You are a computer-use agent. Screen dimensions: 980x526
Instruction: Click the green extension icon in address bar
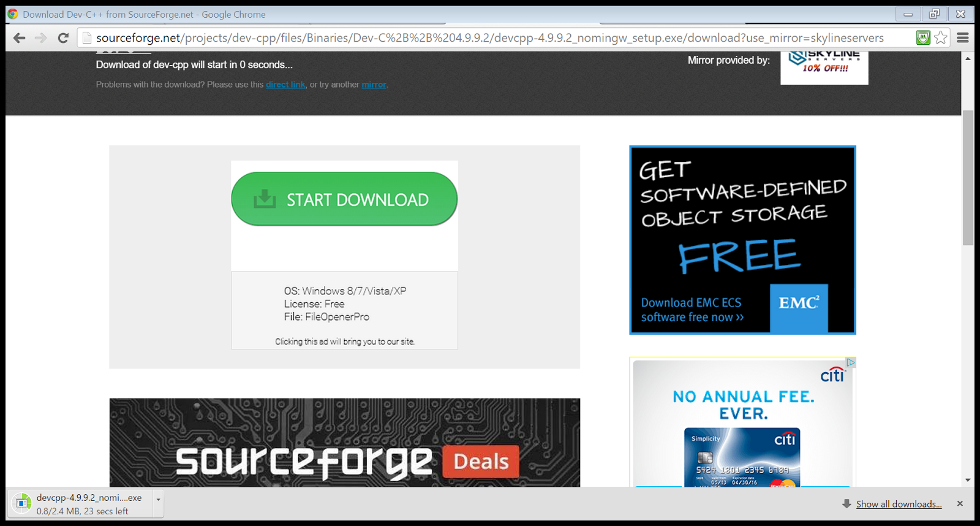[923, 38]
